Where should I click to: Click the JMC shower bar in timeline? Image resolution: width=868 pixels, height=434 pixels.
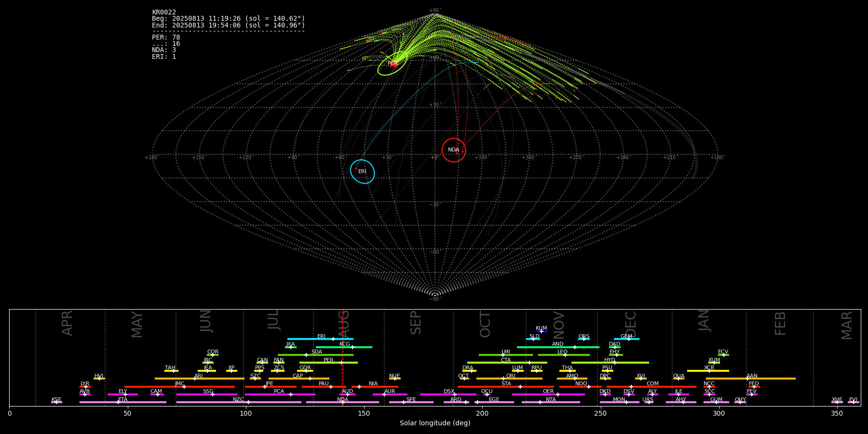[x=179, y=387]
